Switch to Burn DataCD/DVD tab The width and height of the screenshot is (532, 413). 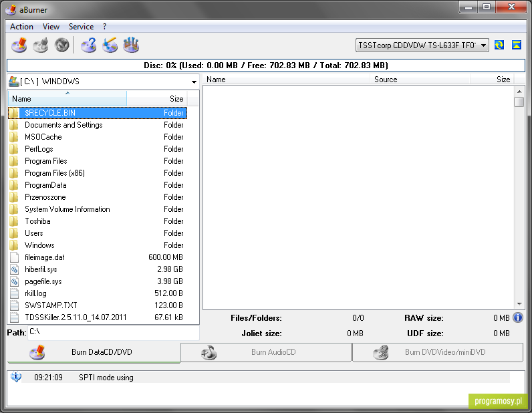coord(94,352)
